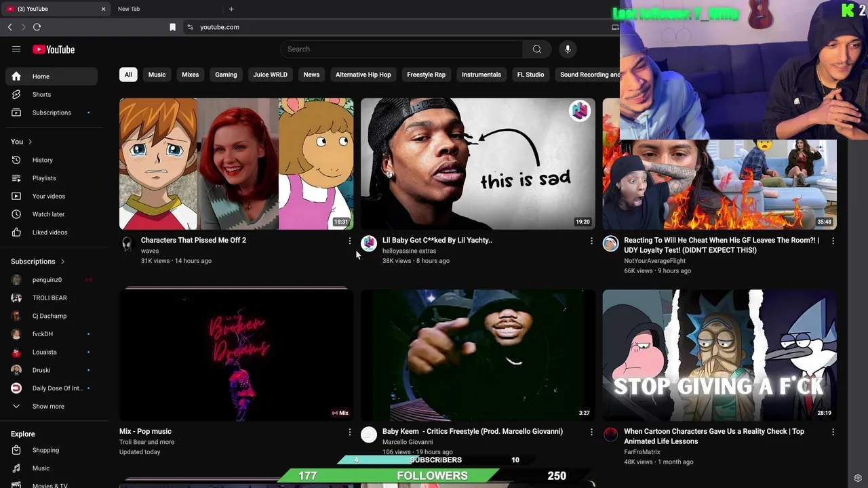Image resolution: width=868 pixels, height=488 pixels.
Task: Open Characters That Pissed Me Off 2 thumbnail
Action: (x=236, y=163)
